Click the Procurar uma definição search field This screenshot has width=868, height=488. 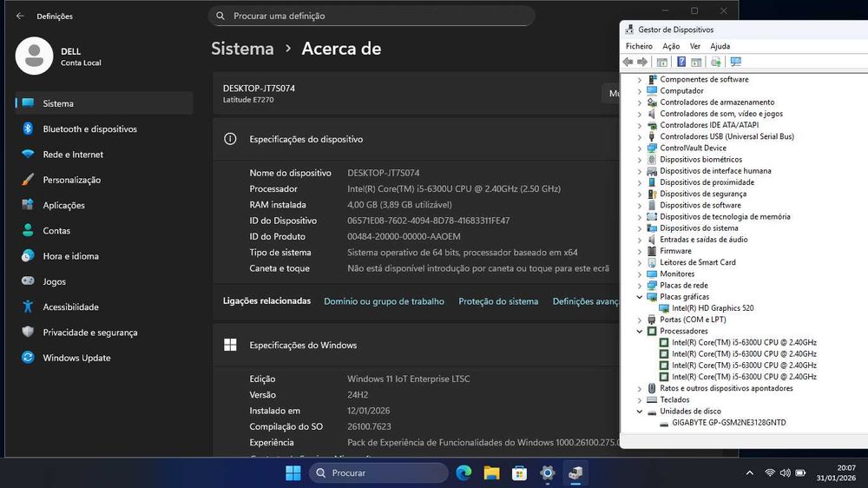tap(372, 16)
